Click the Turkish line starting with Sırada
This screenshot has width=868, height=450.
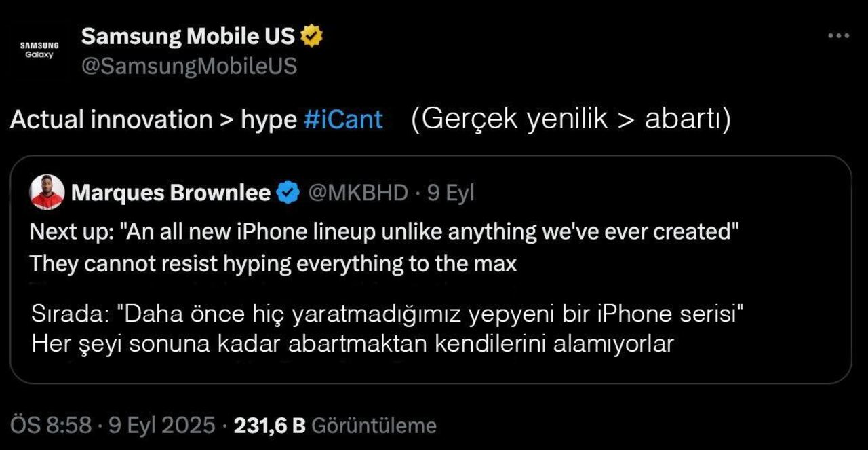point(388,315)
